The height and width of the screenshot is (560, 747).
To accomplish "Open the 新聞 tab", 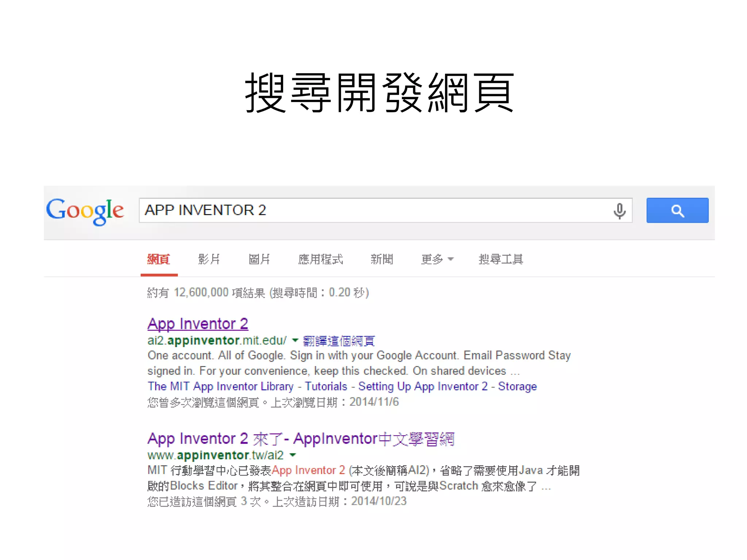I will (382, 259).
